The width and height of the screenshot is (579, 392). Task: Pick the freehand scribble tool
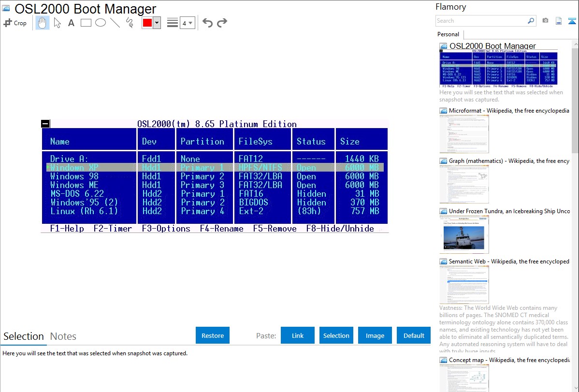click(130, 23)
